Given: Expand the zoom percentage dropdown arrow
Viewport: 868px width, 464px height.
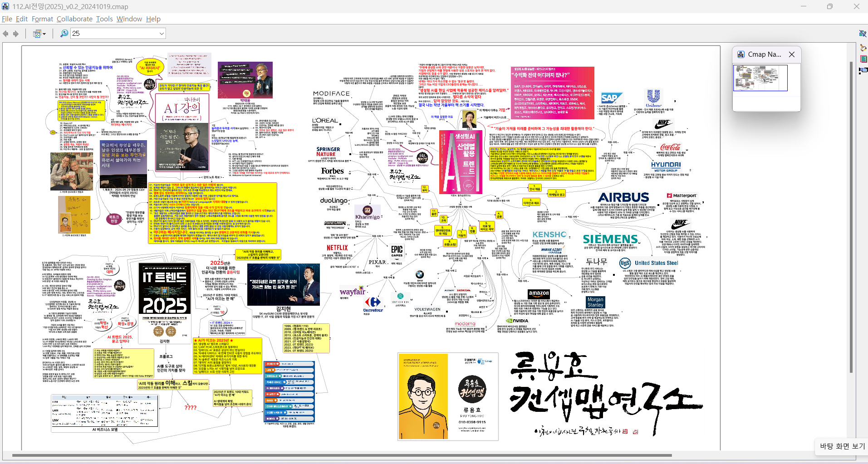Looking at the screenshot, I should click(x=162, y=34).
